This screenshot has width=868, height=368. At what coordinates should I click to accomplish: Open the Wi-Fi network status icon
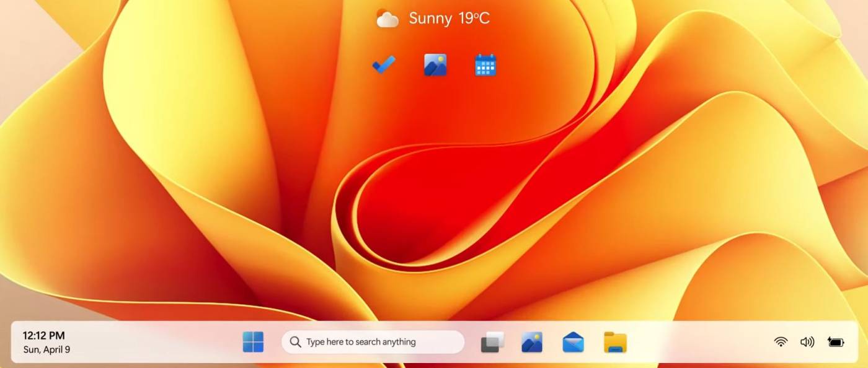point(781,342)
